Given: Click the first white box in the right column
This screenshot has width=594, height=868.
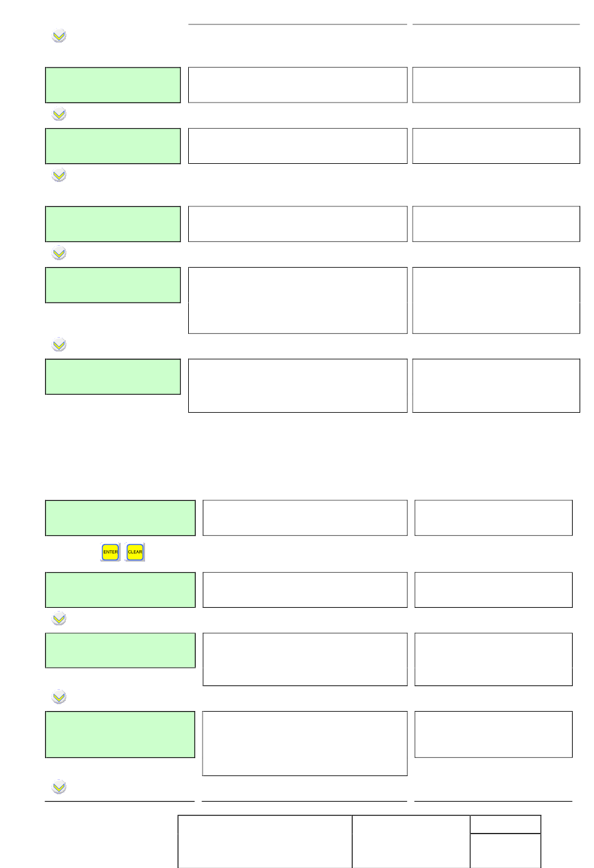Looking at the screenshot, I should click(x=496, y=85).
